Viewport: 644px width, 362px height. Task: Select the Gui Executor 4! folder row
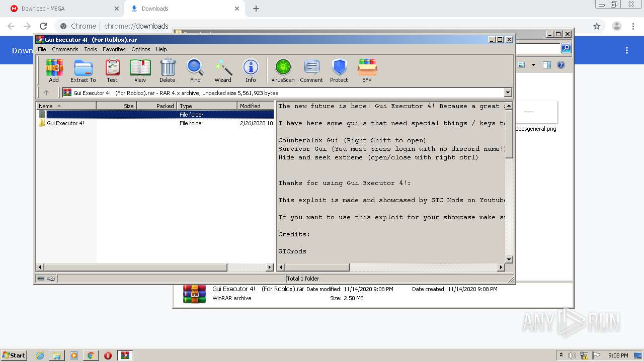click(155, 123)
